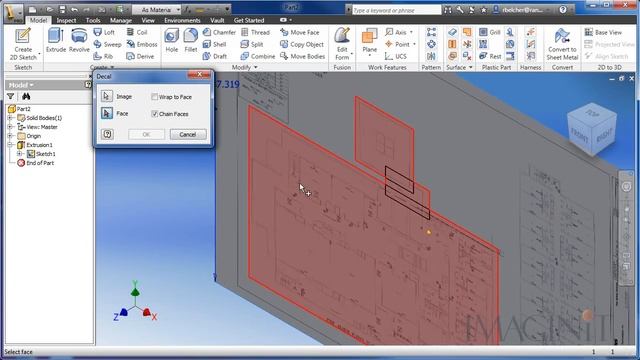Expand Solid Bodies(1) node
The width and height of the screenshot is (640, 360).
(x=10, y=118)
